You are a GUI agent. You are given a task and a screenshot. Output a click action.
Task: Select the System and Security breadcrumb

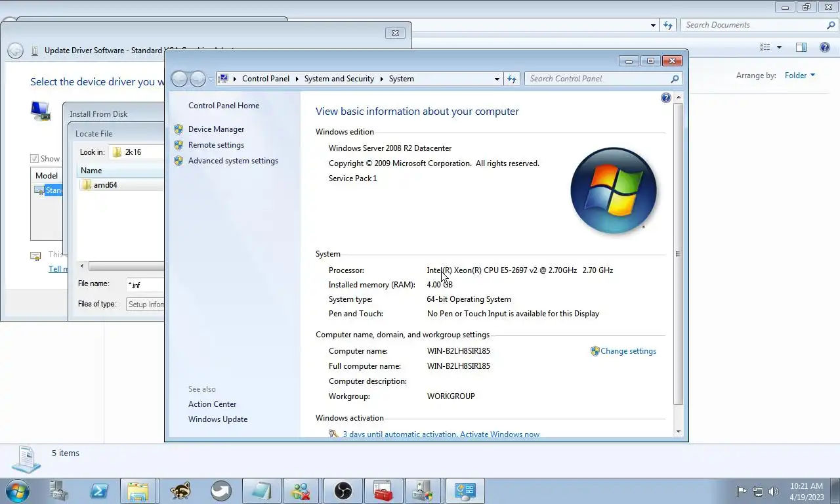point(339,79)
